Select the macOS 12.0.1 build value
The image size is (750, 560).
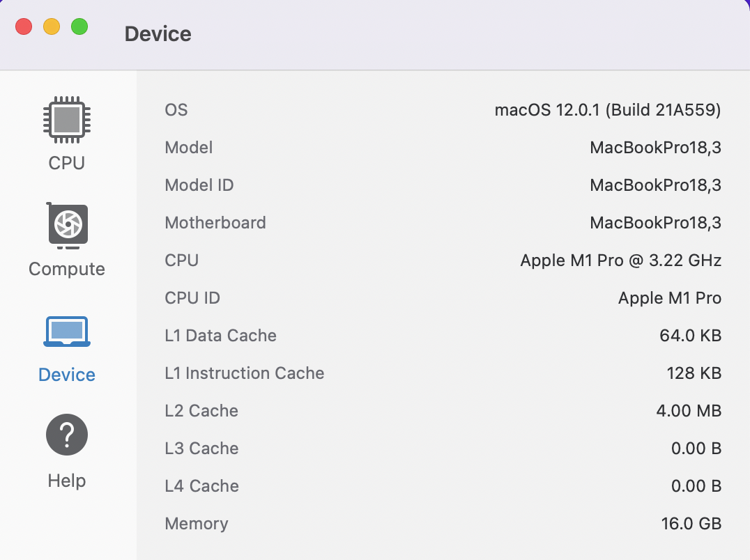[x=607, y=110]
